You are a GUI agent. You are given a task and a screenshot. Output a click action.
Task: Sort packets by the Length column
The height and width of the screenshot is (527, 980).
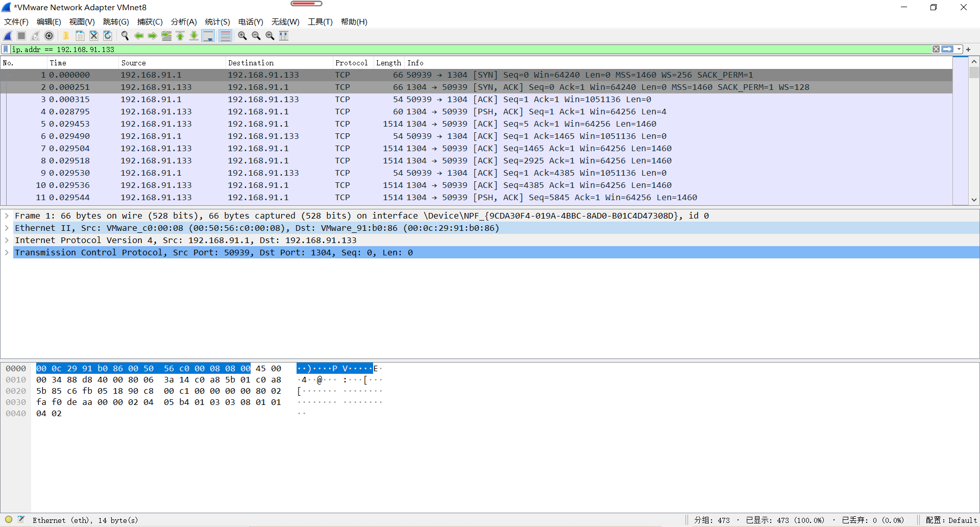[x=389, y=63]
